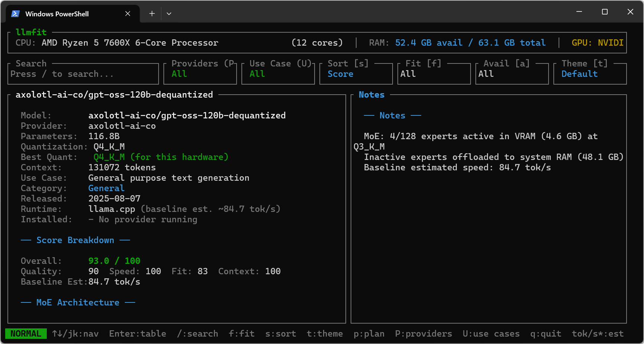Maximize the terminal window
Viewport: 644px width, 344px height.
[605, 12]
